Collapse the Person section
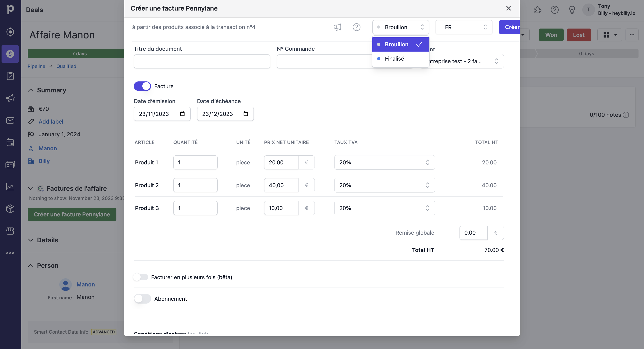 click(31, 265)
